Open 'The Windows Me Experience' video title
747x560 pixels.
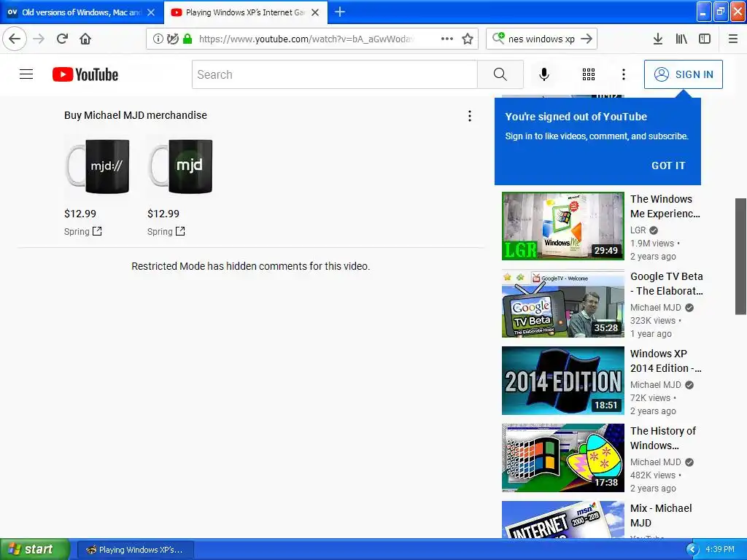click(x=665, y=206)
